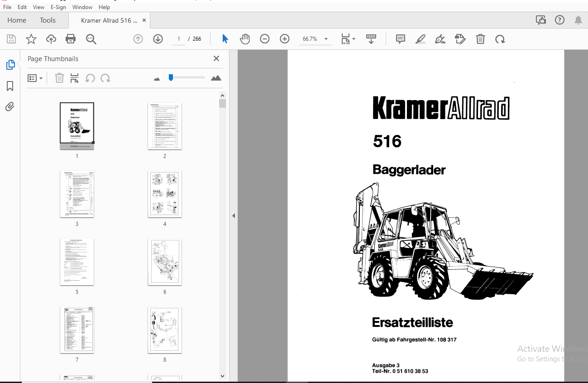This screenshot has width=588, height=383.
Task: Click thumbnails panel scroll down arrow
Action: click(222, 376)
